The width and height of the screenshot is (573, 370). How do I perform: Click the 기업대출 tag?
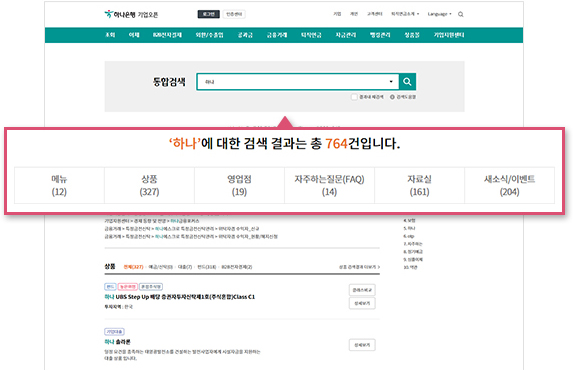[114, 332]
